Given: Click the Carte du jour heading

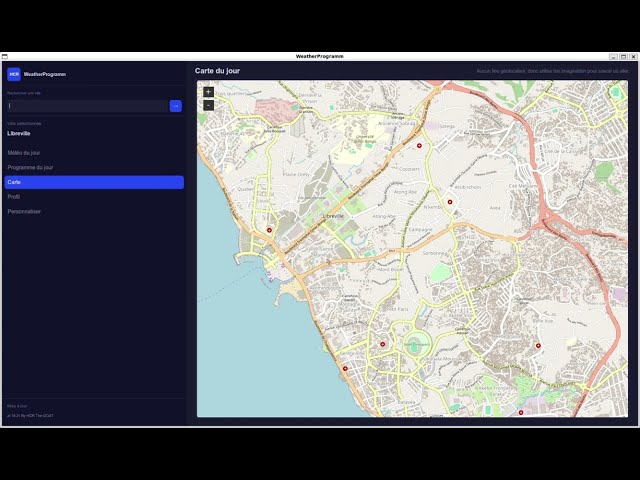Looking at the screenshot, I should pos(217,71).
